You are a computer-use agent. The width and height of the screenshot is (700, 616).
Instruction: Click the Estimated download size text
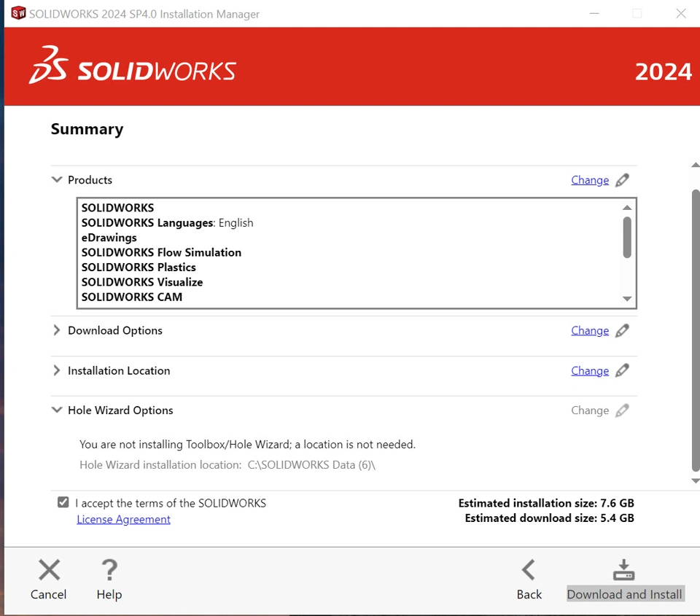pos(549,518)
